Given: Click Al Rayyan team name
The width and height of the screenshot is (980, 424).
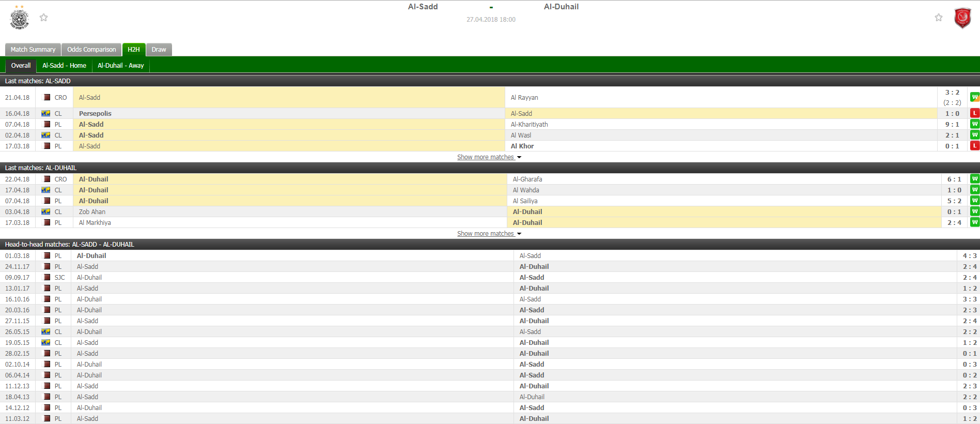Looking at the screenshot, I should [x=524, y=97].
